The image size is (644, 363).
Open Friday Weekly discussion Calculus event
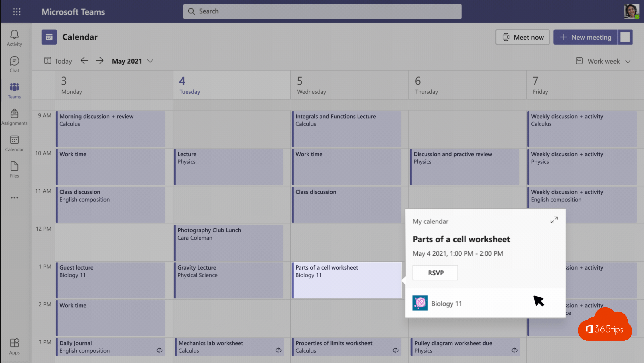[582, 129]
